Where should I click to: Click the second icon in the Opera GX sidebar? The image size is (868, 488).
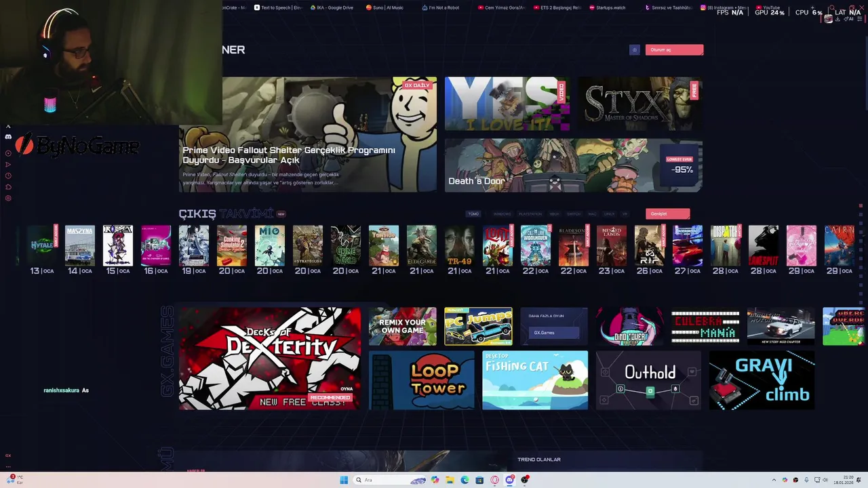coord(8,137)
